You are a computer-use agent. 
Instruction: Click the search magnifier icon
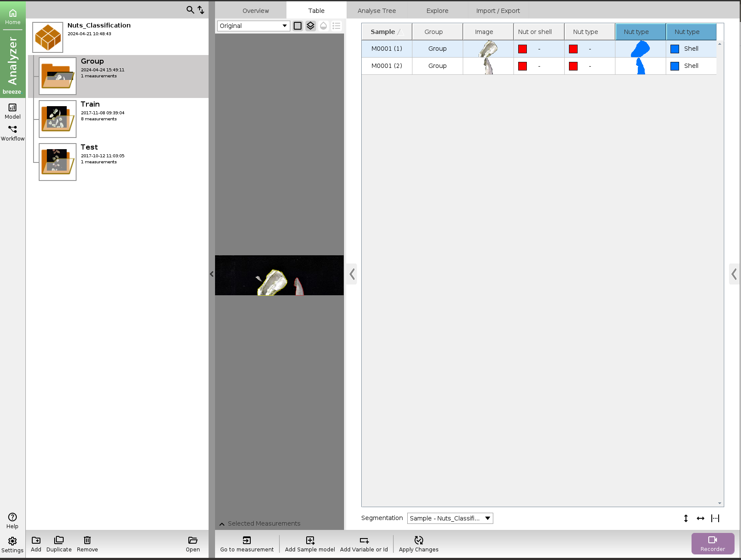pos(190,9)
